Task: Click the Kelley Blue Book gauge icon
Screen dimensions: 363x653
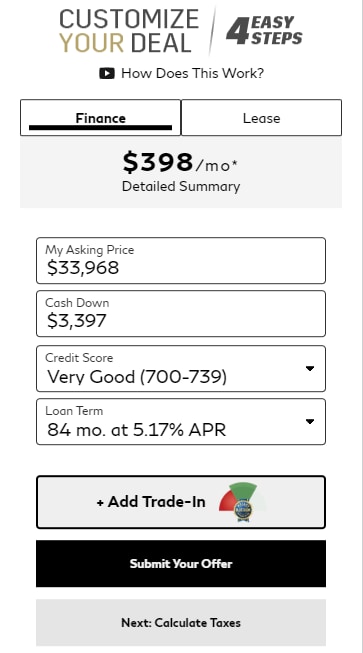Action: click(x=243, y=502)
